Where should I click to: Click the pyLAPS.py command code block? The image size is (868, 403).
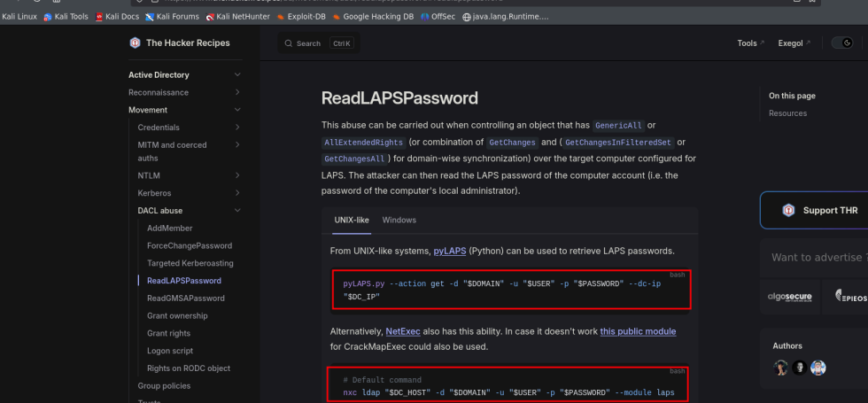click(x=512, y=290)
